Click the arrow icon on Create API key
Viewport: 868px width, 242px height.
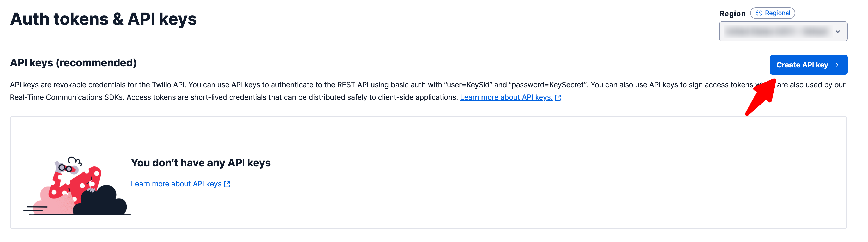[x=836, y=65]
